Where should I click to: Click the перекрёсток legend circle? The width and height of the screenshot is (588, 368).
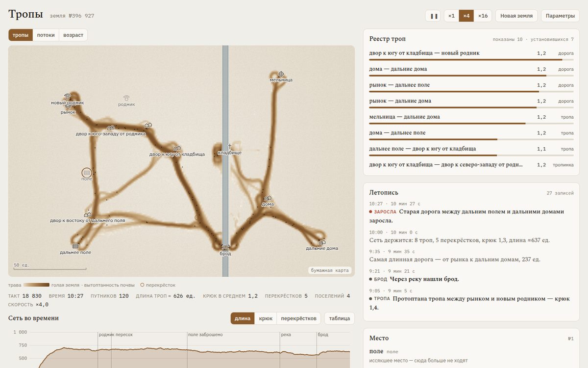pos(143,285)
